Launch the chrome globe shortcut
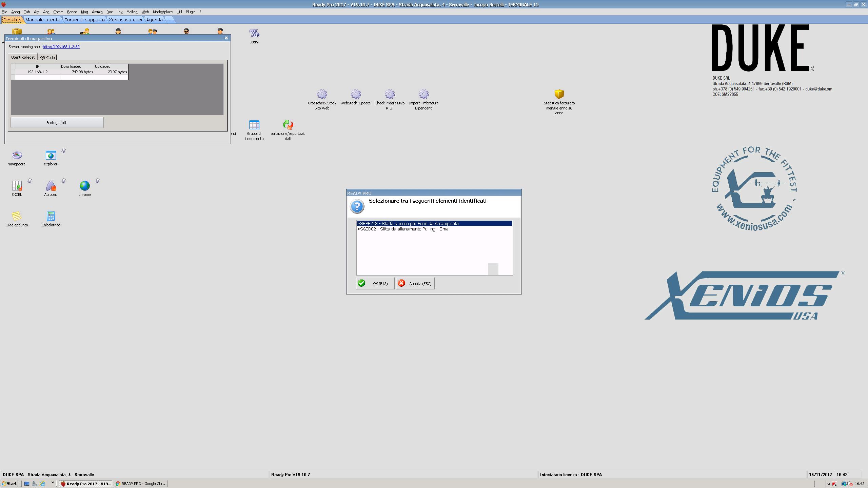The image size is (868, 488). pyautogui.click(x=84, y=186)
